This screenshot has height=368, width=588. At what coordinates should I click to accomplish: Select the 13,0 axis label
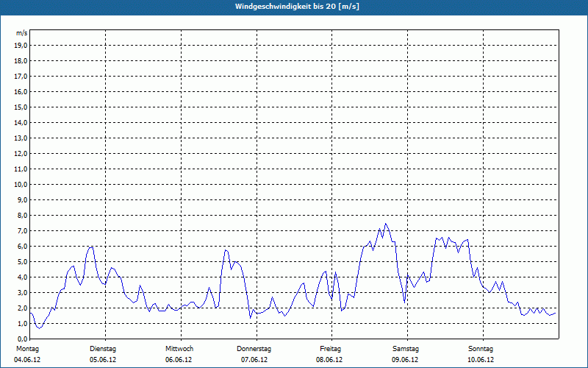(x=21, y=138)
